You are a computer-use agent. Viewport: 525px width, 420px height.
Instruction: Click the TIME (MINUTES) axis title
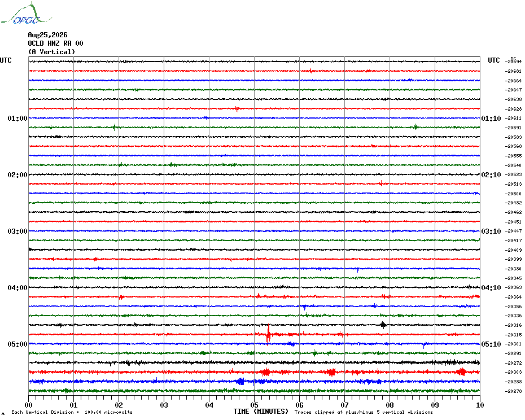pos(261,412)
